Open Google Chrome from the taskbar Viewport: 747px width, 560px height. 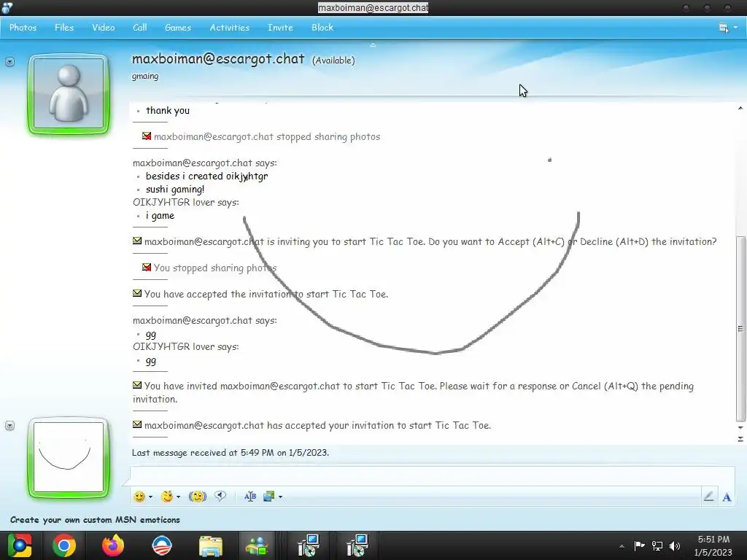click(64, 545)
